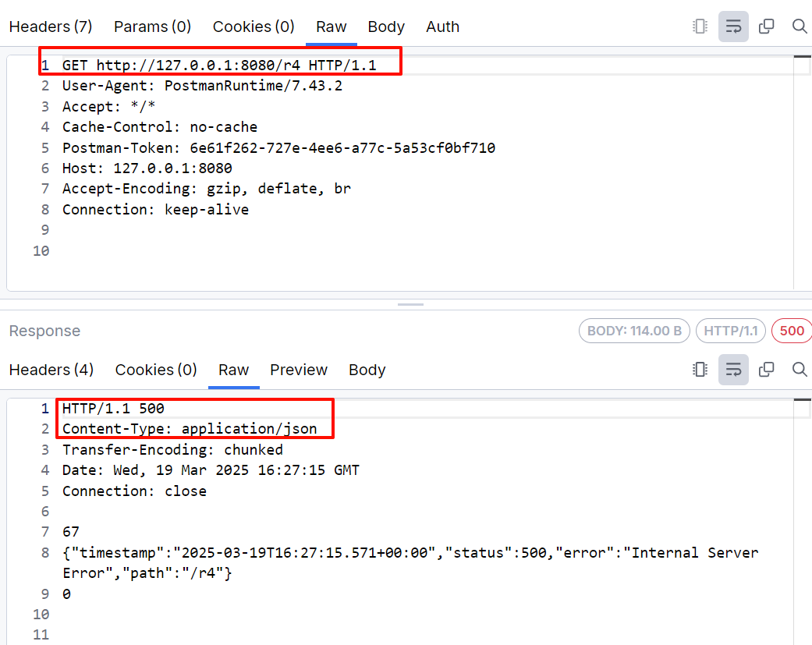Image resolution: width=812 pixels, height=645 pixels.
Task: Click the Accept: */* header line
Action: (108, 107)
